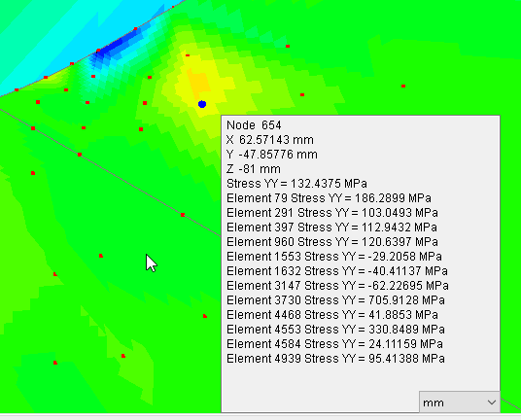
Task: Click the red node on the lower diagonal edge near the panel
Action: click(x=183, y=215)
